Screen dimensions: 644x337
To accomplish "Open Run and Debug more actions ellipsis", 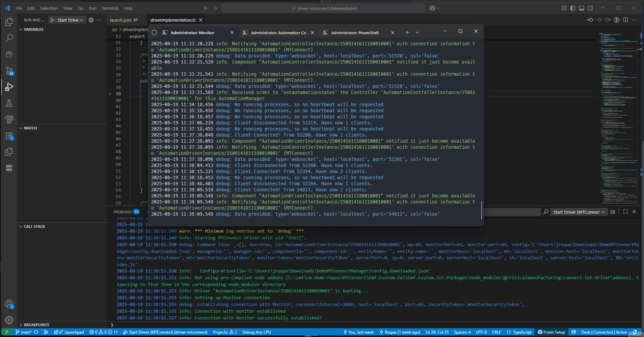I will pos(99,20).
